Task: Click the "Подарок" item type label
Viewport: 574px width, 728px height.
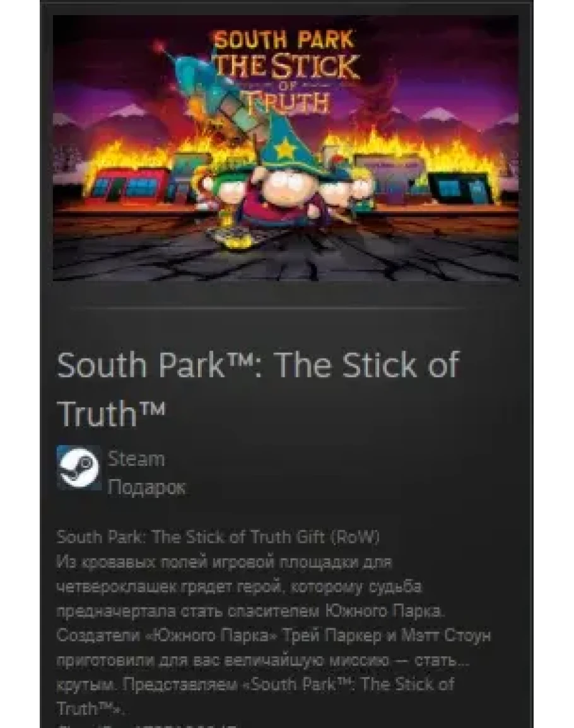Action: click(146, 487)
